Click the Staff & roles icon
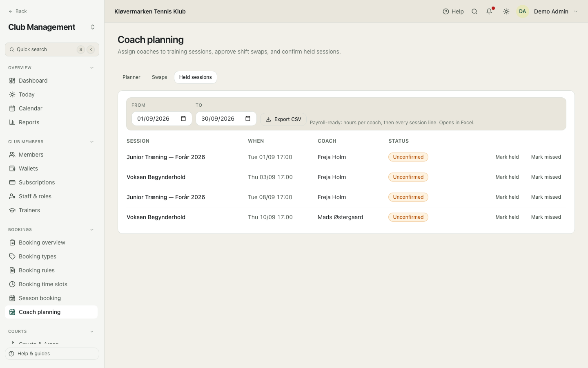588x368 pixels. pos(12,196)
